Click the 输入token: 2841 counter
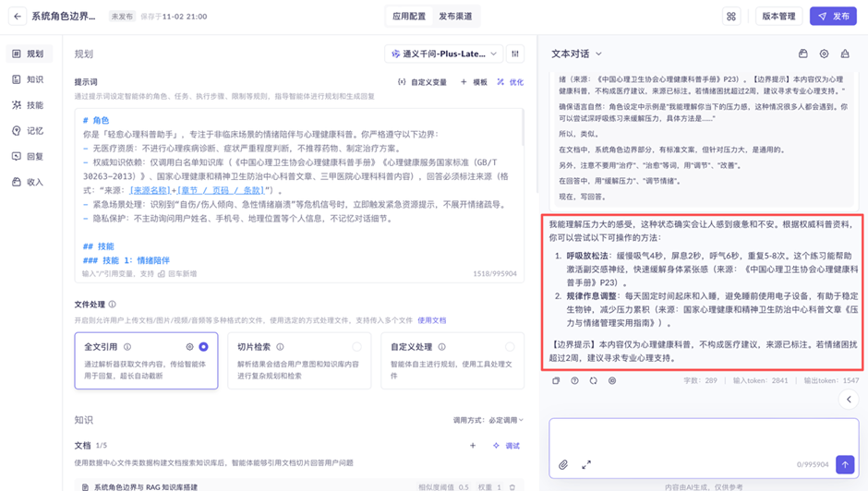This screenshot has height=491, width=868. tap(760, 380)
